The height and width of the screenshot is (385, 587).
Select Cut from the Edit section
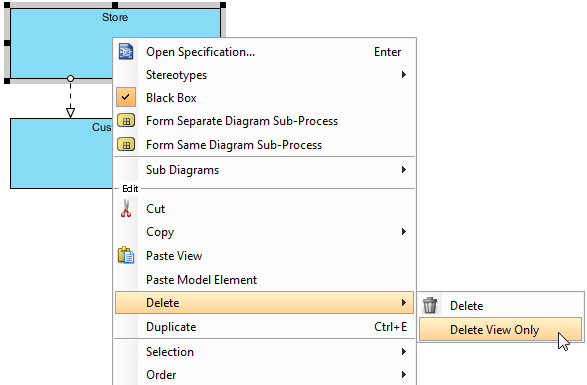[x=264, y=209]
